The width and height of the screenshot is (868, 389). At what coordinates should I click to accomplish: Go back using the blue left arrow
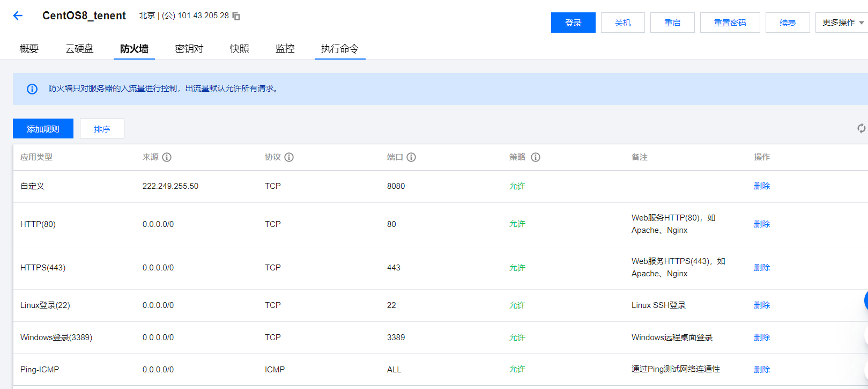(x=18, y=16)
